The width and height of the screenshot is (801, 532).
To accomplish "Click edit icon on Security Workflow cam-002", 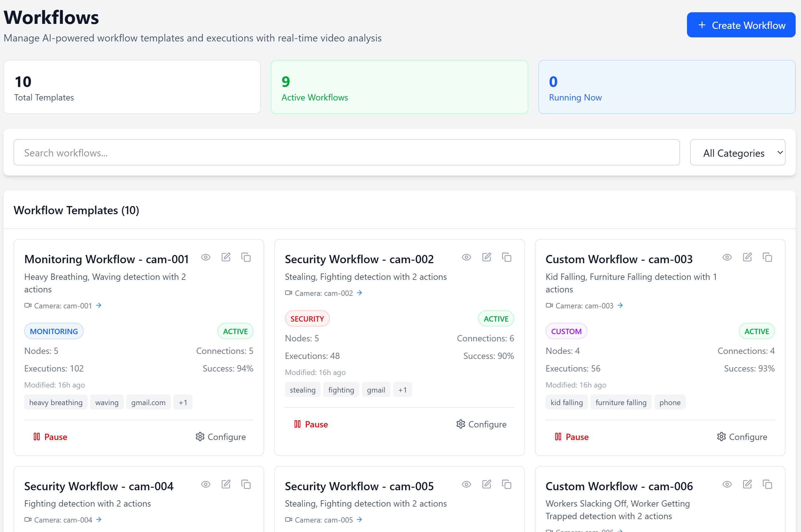I will [x=487, y=257].
